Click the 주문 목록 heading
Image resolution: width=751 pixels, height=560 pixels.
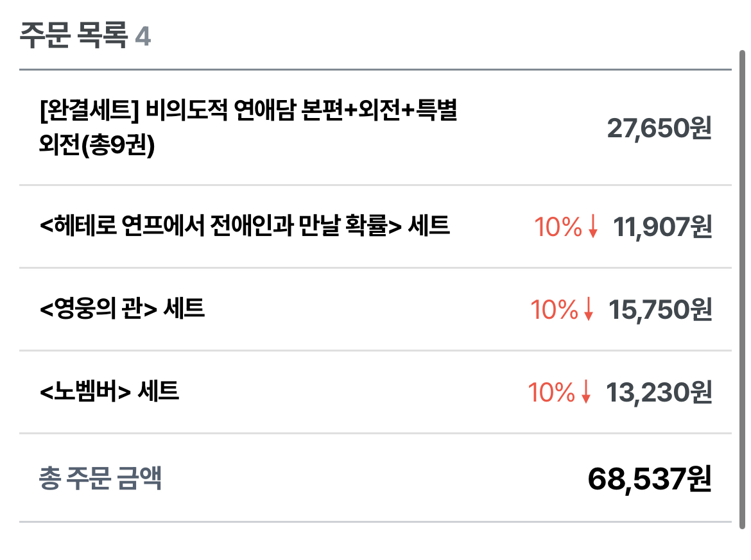point(73,36)
